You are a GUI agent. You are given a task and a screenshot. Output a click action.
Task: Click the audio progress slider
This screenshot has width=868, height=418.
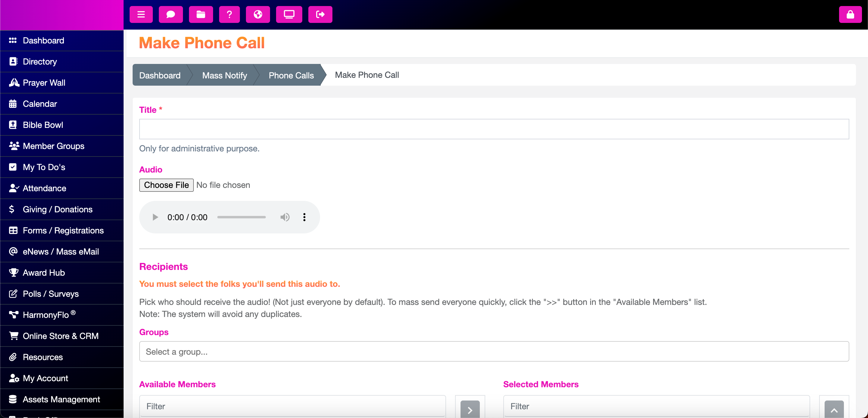[x=242, y=217]
